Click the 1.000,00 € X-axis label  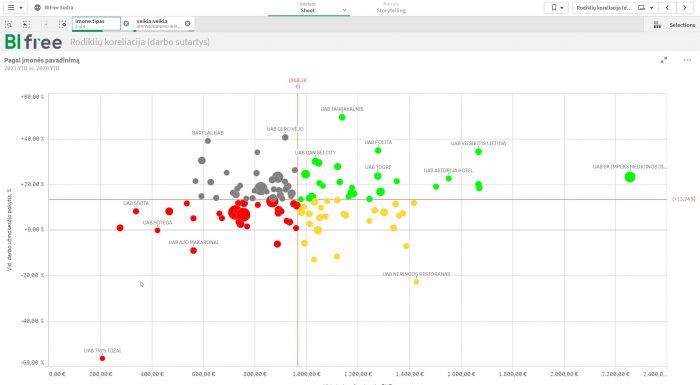[x=306, y=374]
